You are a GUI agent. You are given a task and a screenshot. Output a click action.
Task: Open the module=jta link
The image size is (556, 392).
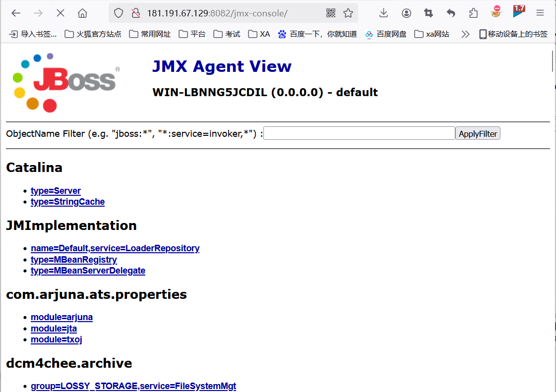point(54,329)
